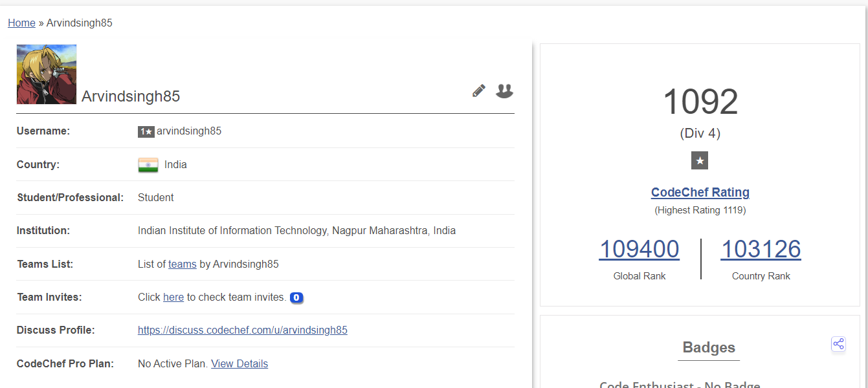Click the team invites count badge

(x=296, y=297)
